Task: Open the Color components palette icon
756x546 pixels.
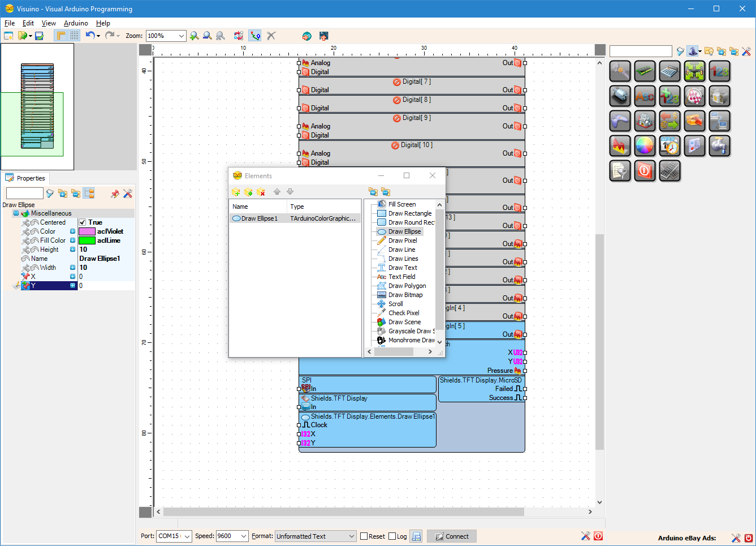Action: [x=645, y=146]
